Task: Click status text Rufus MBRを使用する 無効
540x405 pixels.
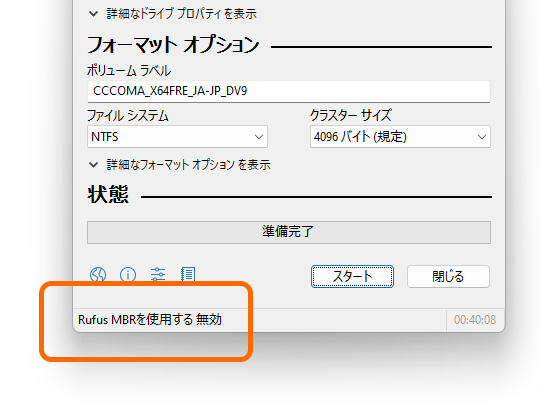Action: pos(150,320)
